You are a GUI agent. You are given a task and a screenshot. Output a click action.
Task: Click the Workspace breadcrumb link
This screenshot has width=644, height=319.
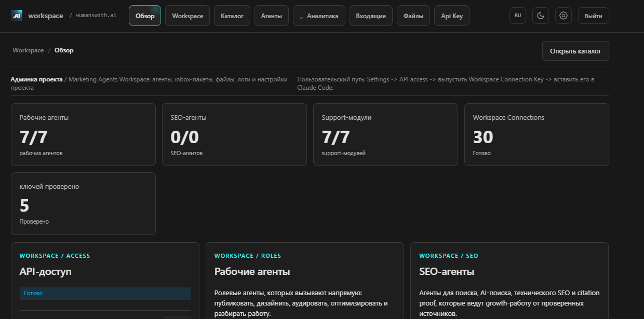click(x=28, y=50)
